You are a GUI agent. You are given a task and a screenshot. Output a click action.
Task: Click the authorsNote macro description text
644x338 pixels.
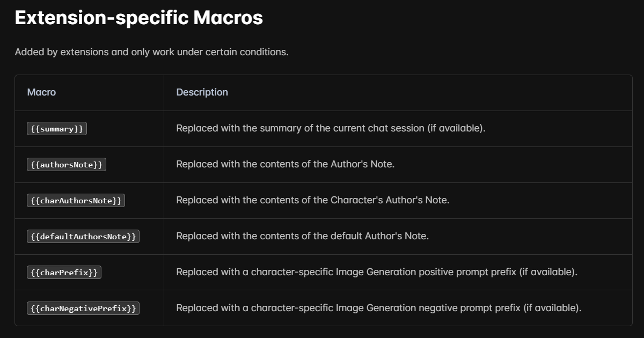click(285, 164)
